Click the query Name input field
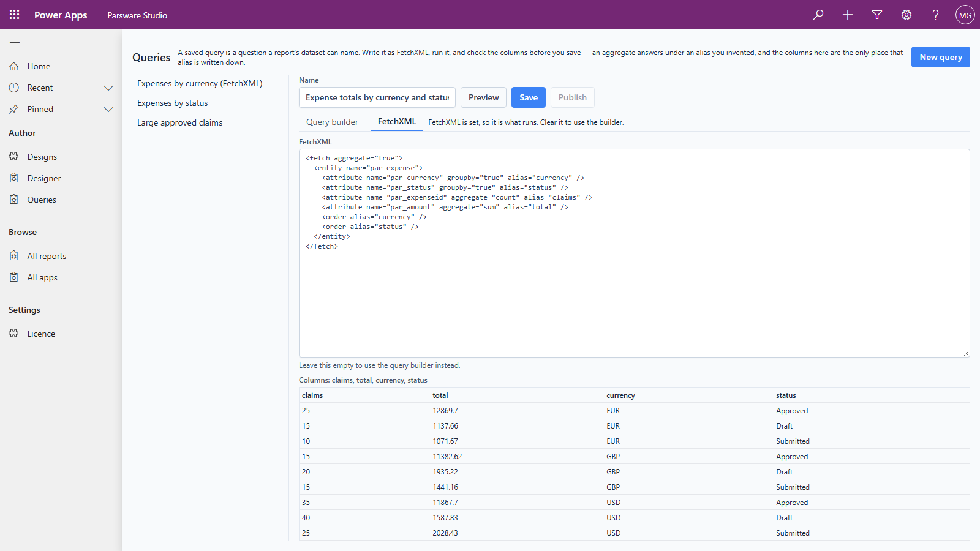980x551 pixels. 377,97
